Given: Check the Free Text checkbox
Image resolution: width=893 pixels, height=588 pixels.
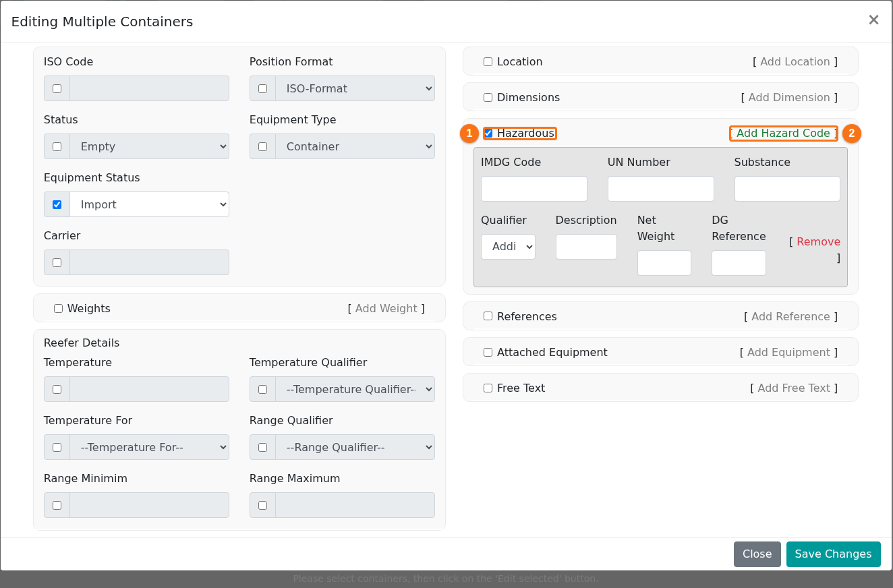Looking at the screenshot, I should coord(488,388).
